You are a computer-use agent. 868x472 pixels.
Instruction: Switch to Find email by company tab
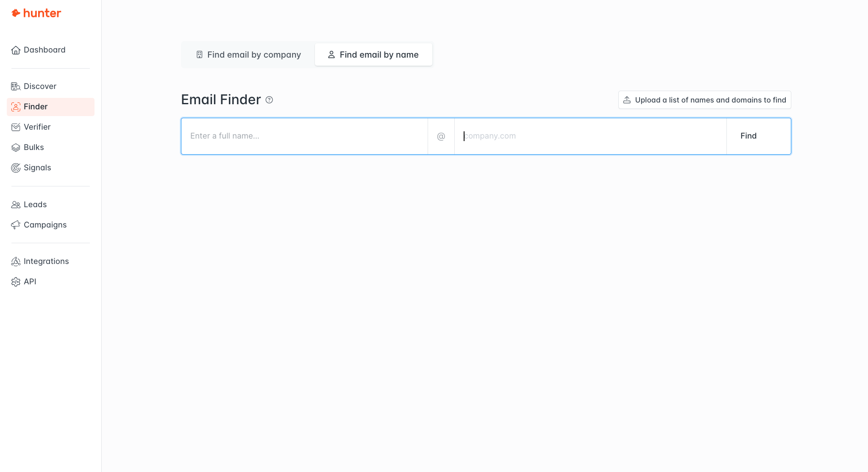click(x=248, y=55)
